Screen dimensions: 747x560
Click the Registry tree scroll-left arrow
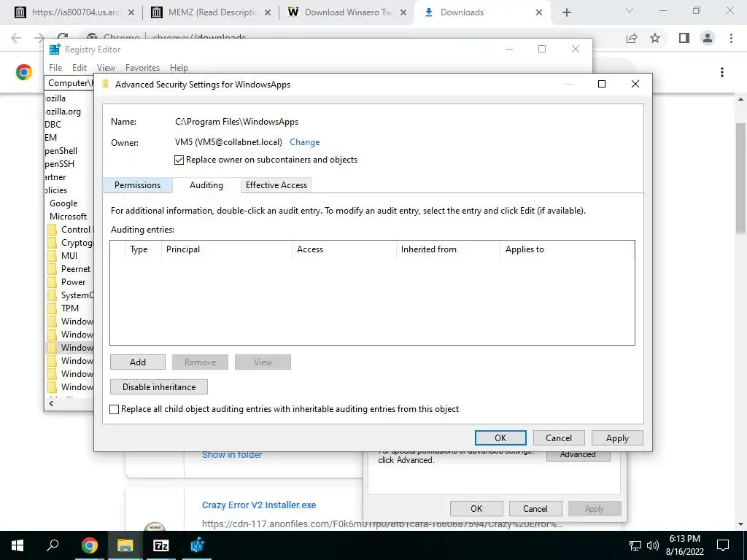[x=51, y=403]
